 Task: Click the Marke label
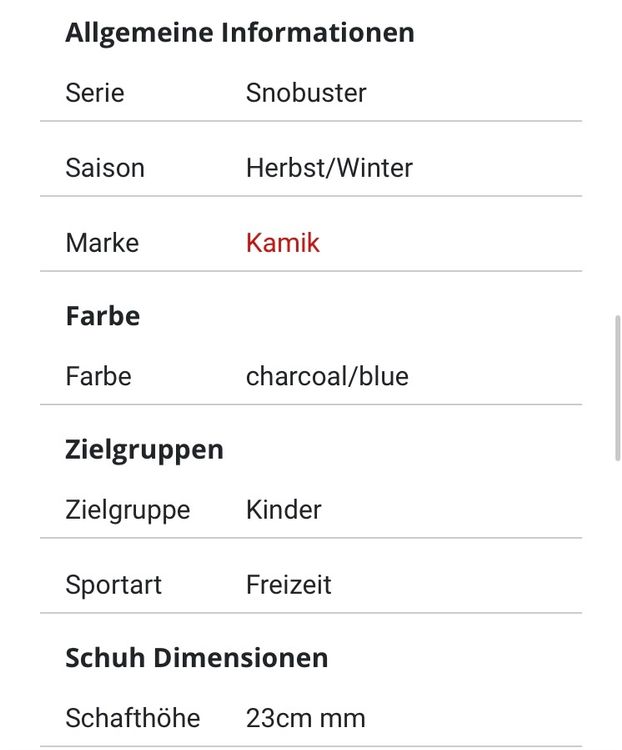pyautogui.click(x=102, y=243)
